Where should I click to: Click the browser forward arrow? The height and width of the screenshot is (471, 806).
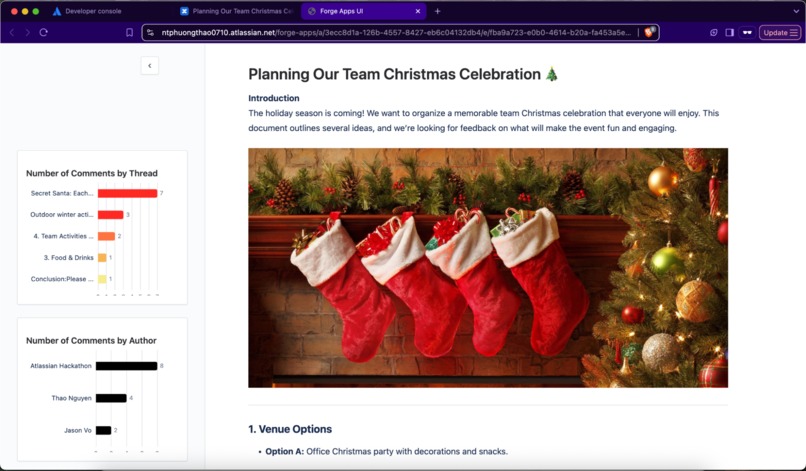[27, 32]
